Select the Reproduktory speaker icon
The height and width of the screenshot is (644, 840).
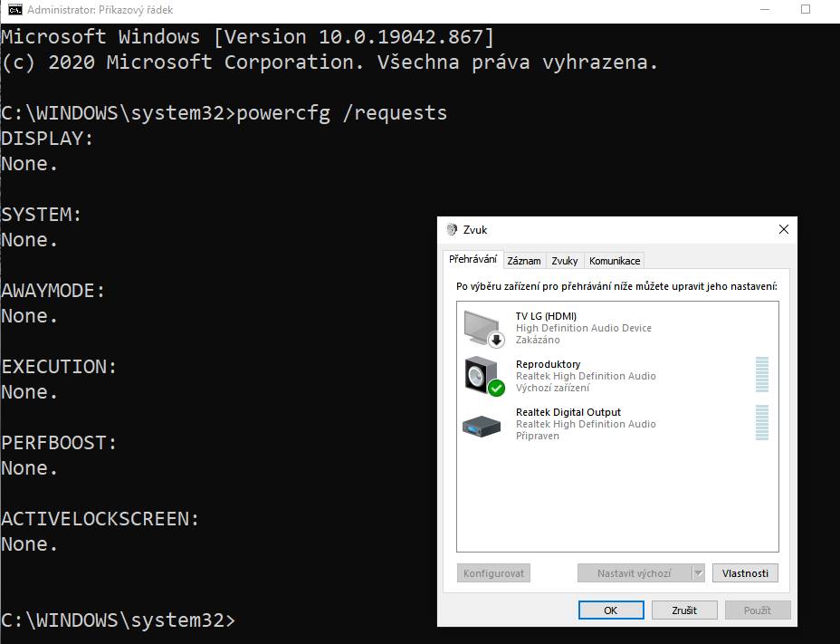(x=483, y=376)
